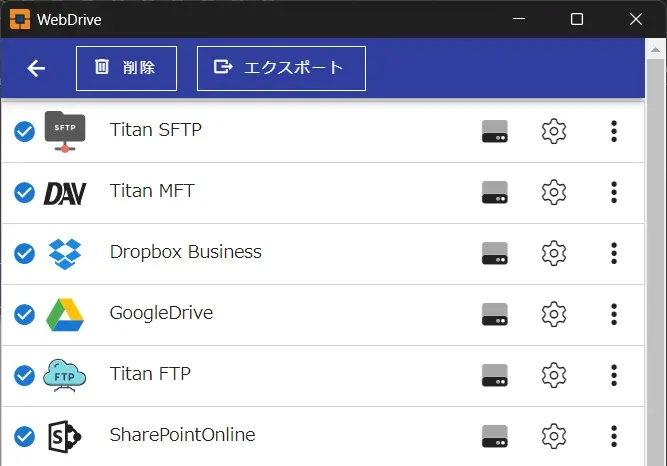This screenshot has height=466, width=667.
Task: Open three-dot menu for Titan FTP
Action: pos(614,375)
